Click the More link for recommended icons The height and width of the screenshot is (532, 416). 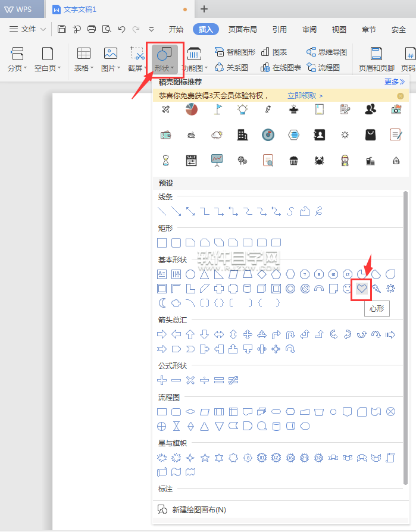(x=395, y=82)
